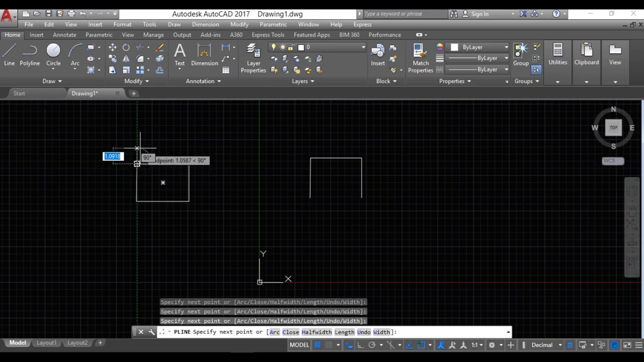Click the TOP face of ViewCube

613,128
